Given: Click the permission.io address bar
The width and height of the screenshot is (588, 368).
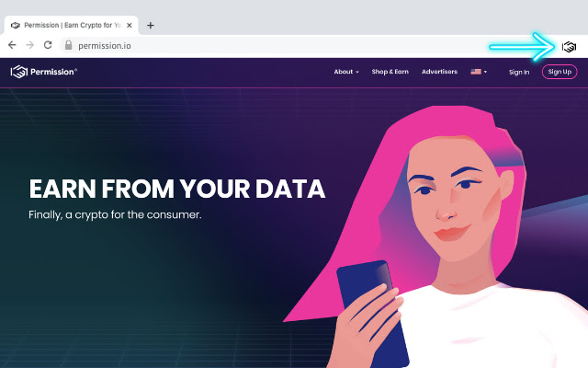Looking at the screenshot, I should pos(274,45).
